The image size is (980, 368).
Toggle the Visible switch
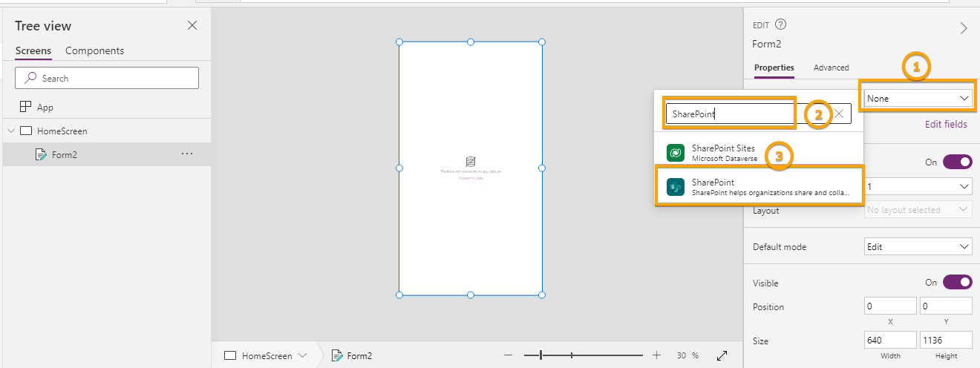point(957,283)
